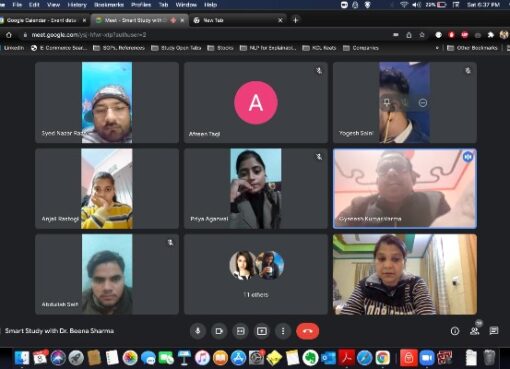Click remove icon on Yogesh Saini tile

(x=423, y=103)
